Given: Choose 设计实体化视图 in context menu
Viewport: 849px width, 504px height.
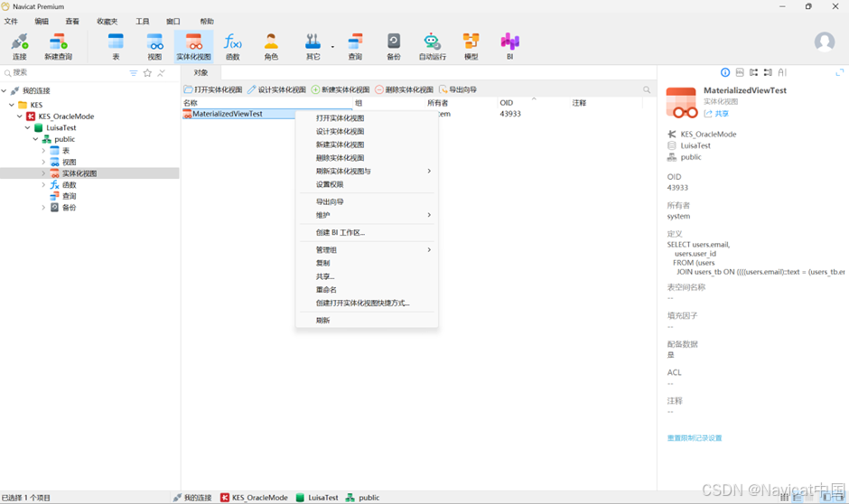Looking at the screenshot, I should (x=367, y=132).
